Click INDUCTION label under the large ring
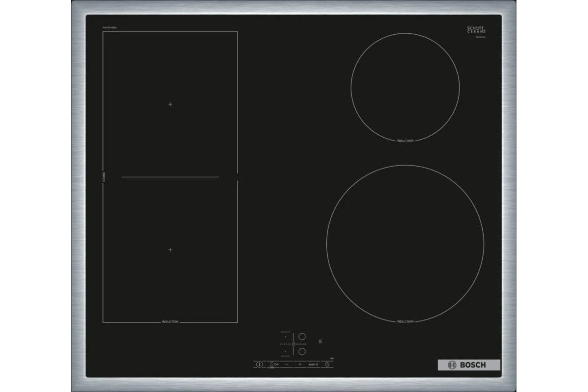588x392 pixels. (405, 321)
